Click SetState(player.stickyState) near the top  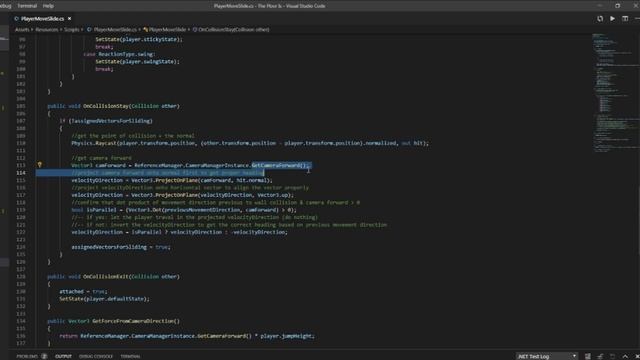coord(139,39)
